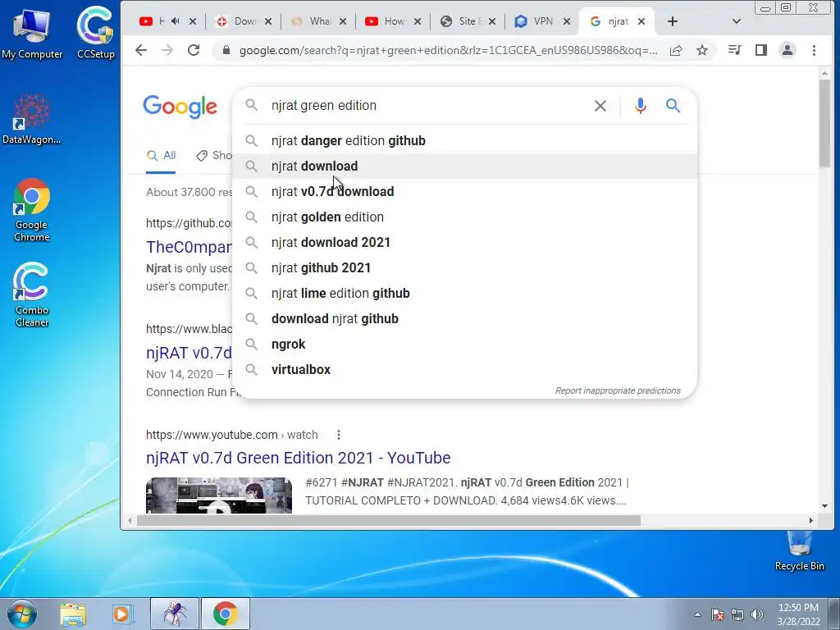The image size is (840, 630).
Task: Choose suggestion njrat lime edition github
Action: (x=465, y=294)
